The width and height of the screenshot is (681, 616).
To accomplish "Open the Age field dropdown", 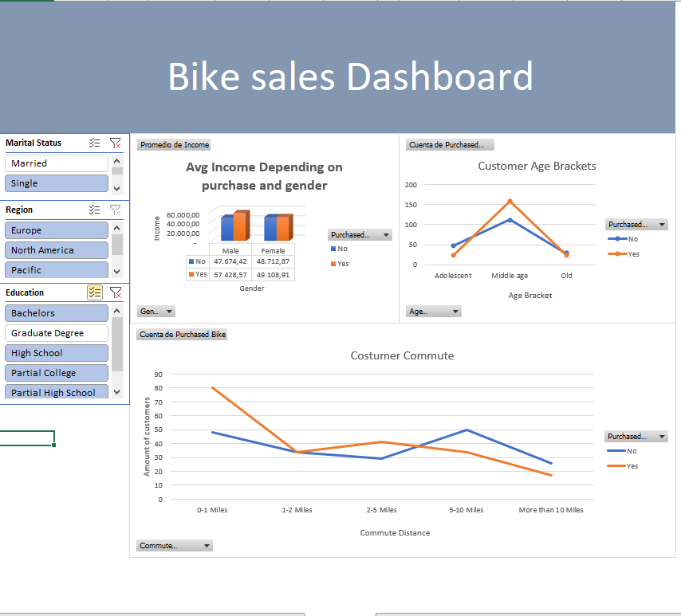I will [x=433, y=311].
